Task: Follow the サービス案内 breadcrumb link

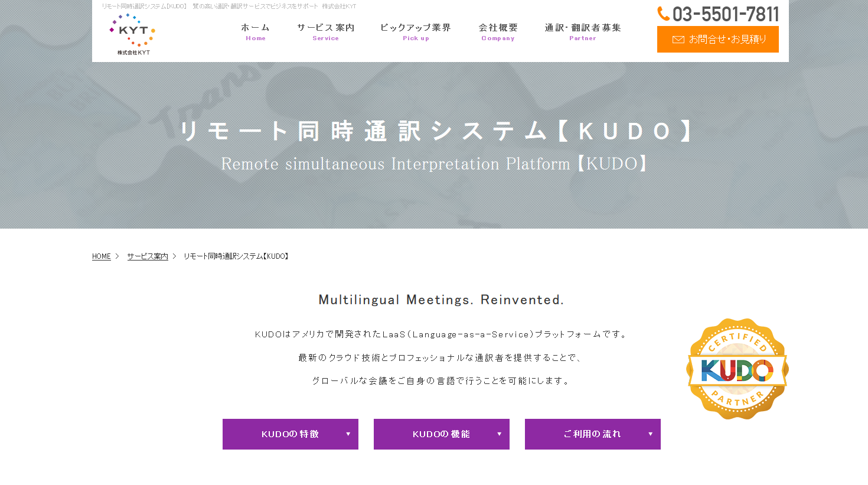Action: tap(148, 256)
